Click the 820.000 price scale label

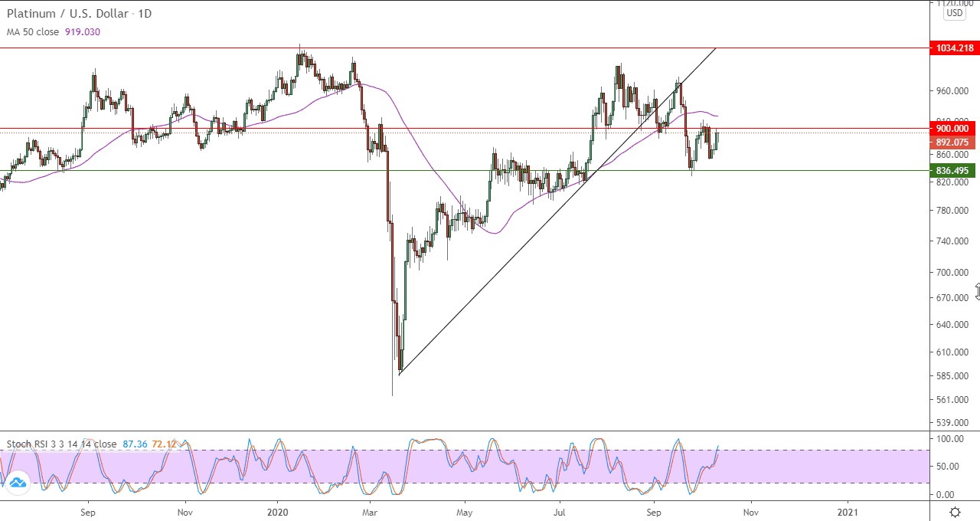click(x=952, y=183)
